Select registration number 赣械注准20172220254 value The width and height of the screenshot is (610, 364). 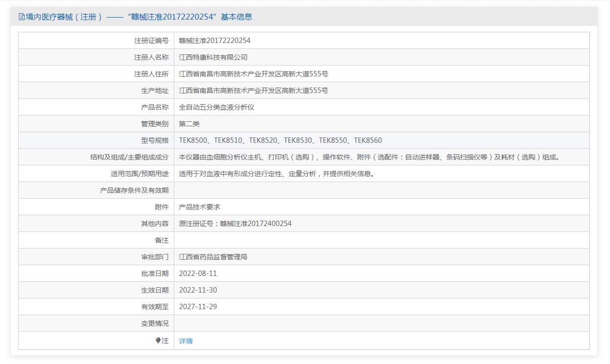point(215,41)
